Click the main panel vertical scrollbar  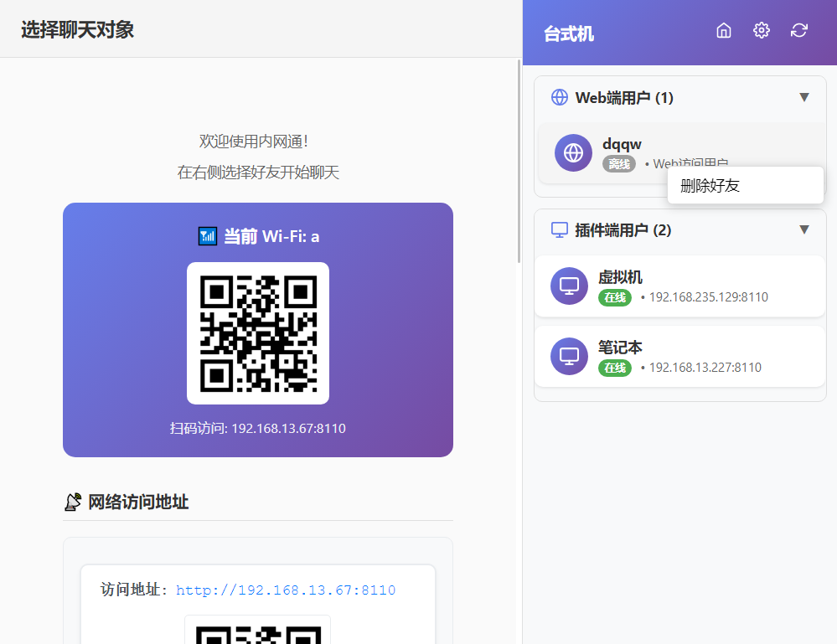[x=519, y=161]
